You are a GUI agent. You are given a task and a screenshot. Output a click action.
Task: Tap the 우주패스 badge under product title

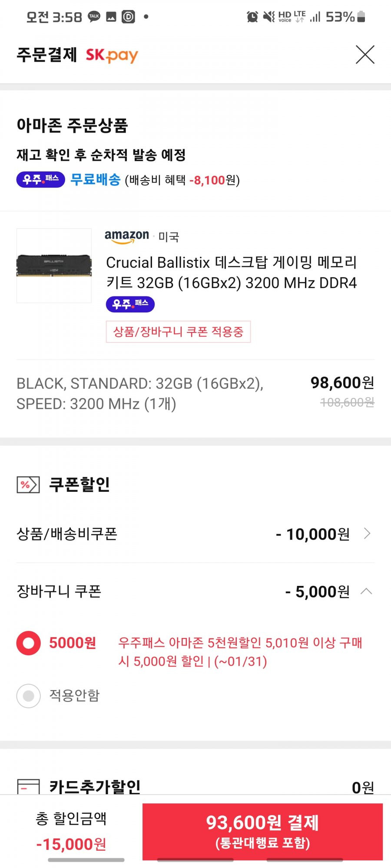tap(130, 304)
